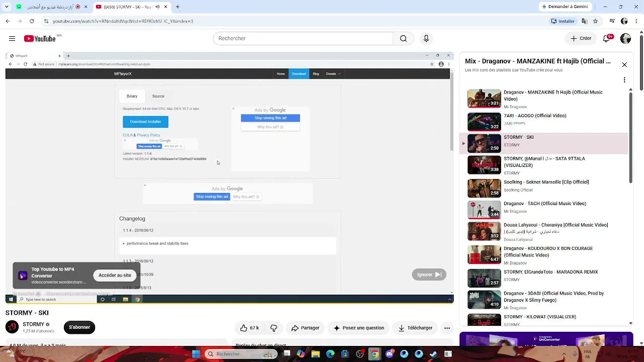
Task: Open more actions menu below the video
Action: tap(447, 328)
